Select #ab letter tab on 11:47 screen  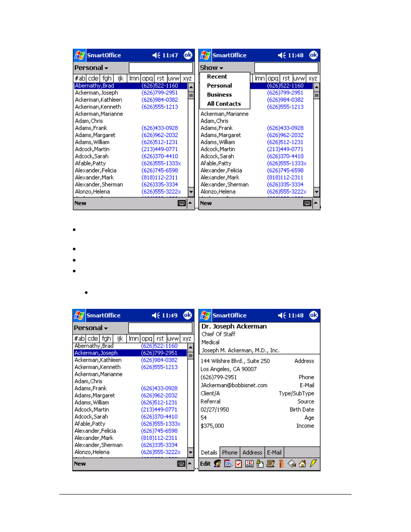[x=80, y=78]
